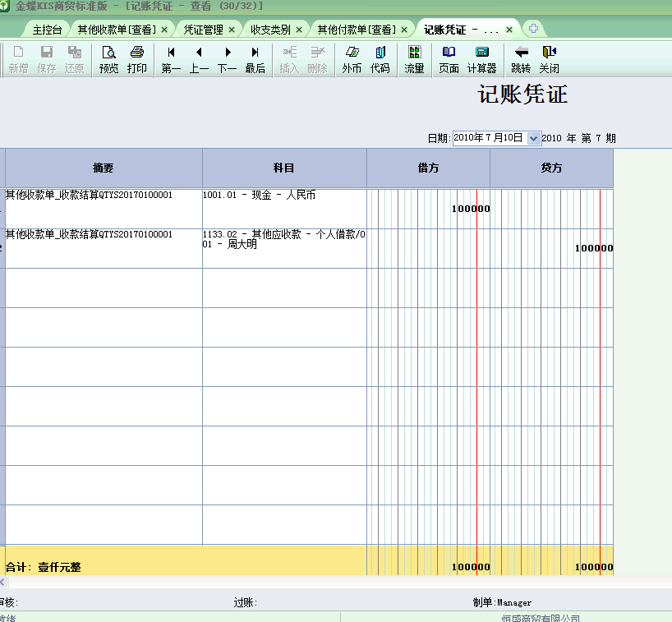Click the period text 2010 年 第 7 期
The height and width of the screenshot is (622, 672).
(x=578, y=138)
